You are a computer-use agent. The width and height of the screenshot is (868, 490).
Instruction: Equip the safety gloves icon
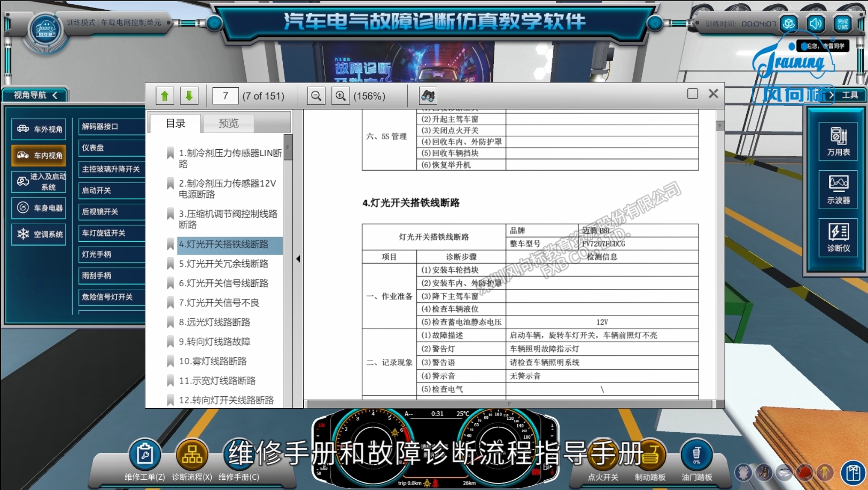(x=743, y=473)
